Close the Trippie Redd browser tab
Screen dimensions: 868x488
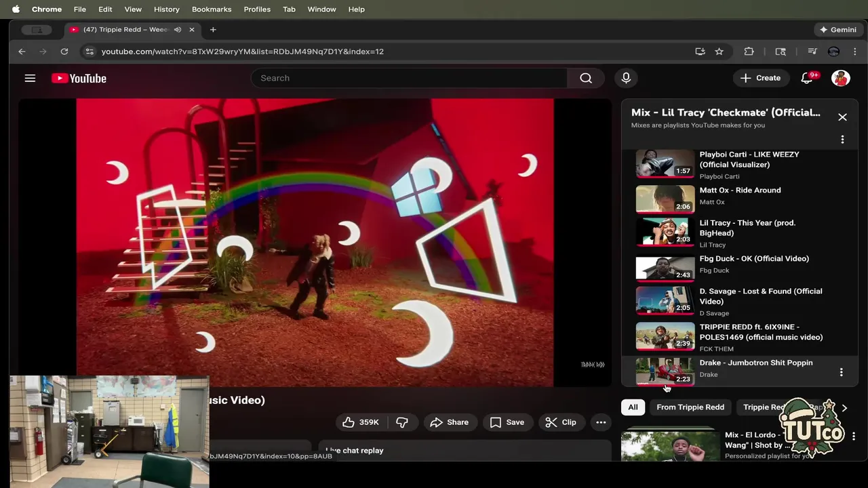(192, 30)
